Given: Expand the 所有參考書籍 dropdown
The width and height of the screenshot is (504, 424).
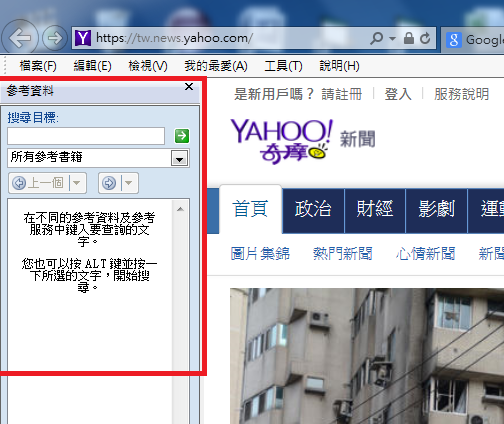Looking at the screenshot, I should (179, 158).
